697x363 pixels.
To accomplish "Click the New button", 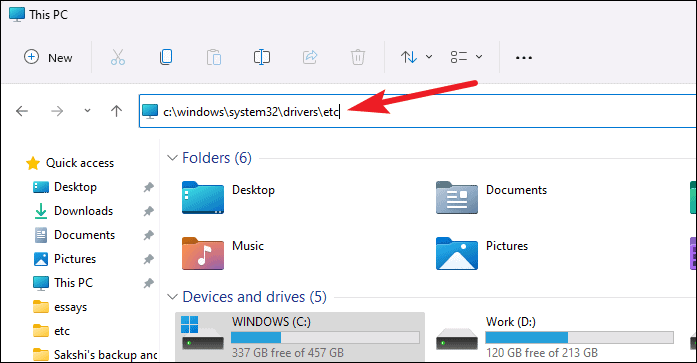I will (48, 58).
